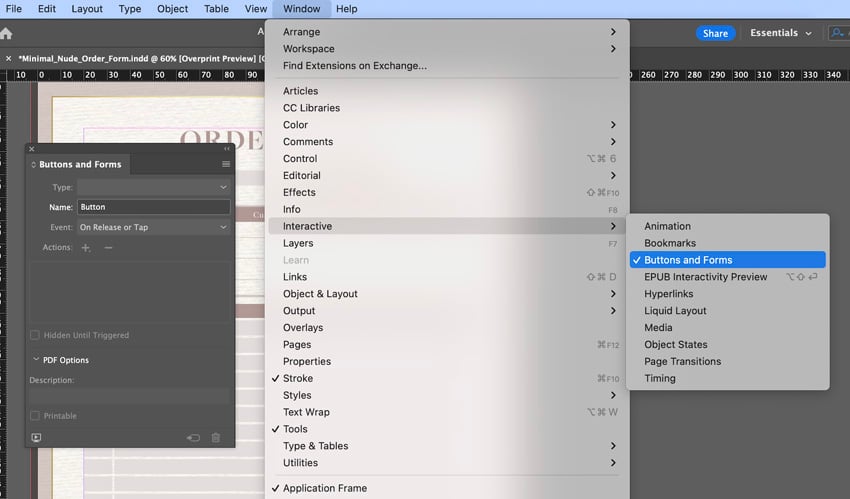Image resolution: width=850 pixels, height=499 pixels.
Task: Expand the Output submenu
Action: pos(449,310)
